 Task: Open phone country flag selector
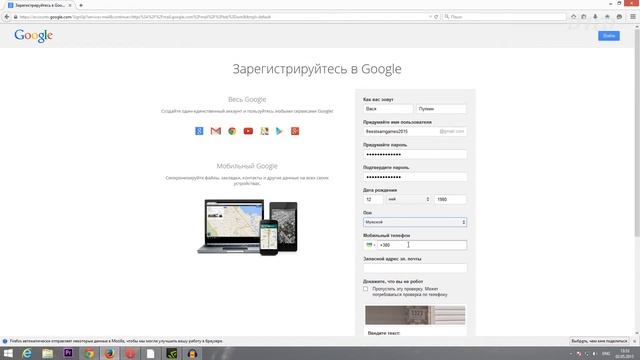pos(371,245)
